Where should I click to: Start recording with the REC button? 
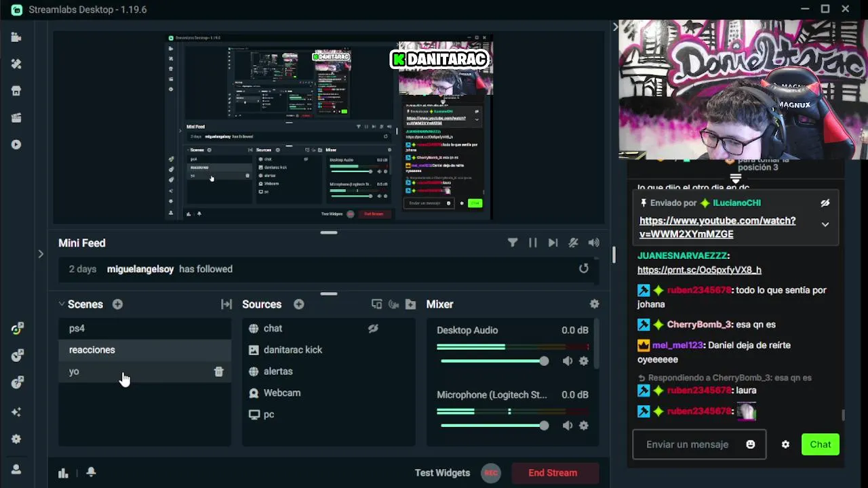tap(491, 473)
